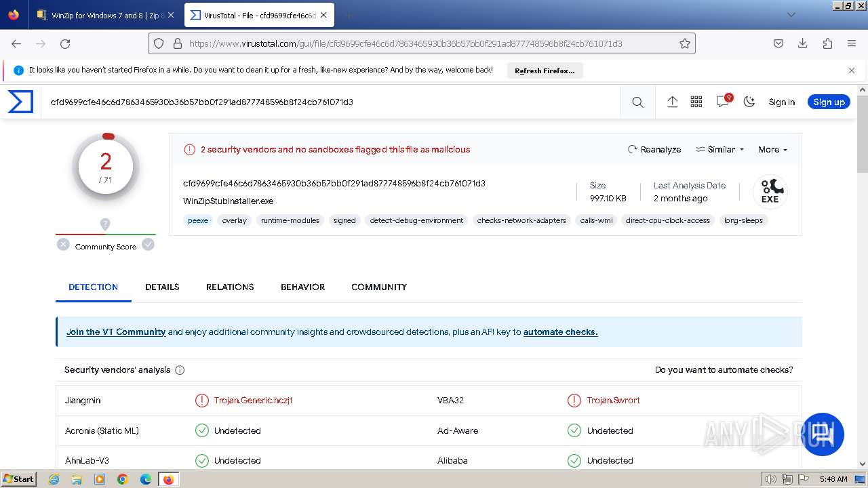868x488 pixels.
Task: Click the search magnifier icon
Action: tap(637, 102)
